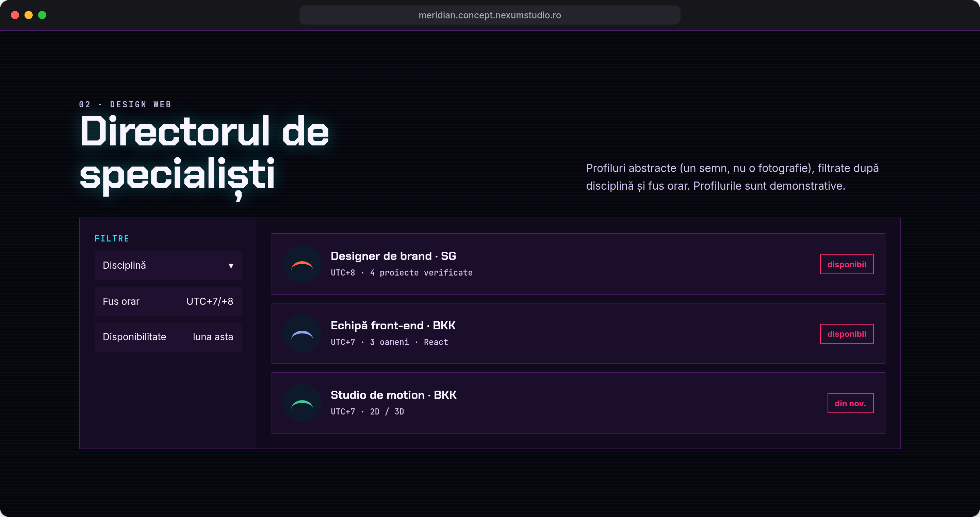Open the Disciplină dropdown

point(168,265)
